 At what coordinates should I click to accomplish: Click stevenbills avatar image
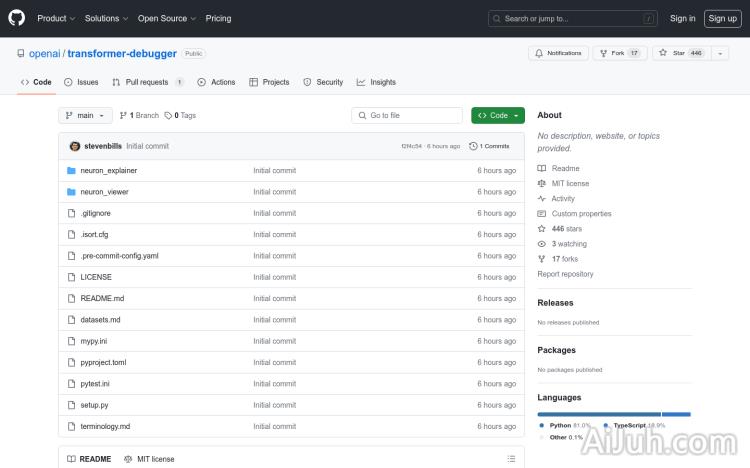click(75, 146)
